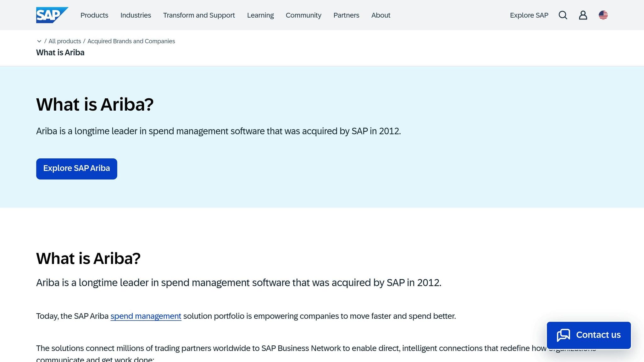The image size is (644, 362).
Task: Expand the breadcrumb chevron dropdown
Action: click(x=39, y=41)
